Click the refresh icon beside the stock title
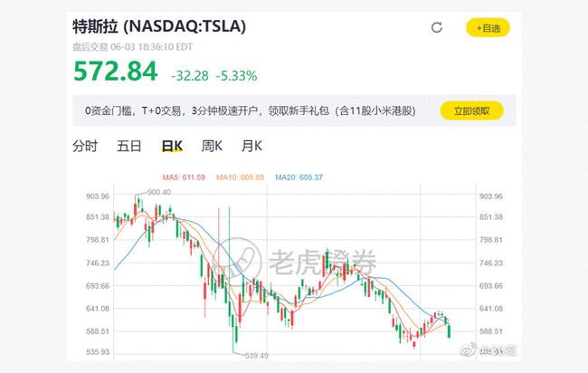This screenshot has height=373, width=588. click(x=437, y=28)
